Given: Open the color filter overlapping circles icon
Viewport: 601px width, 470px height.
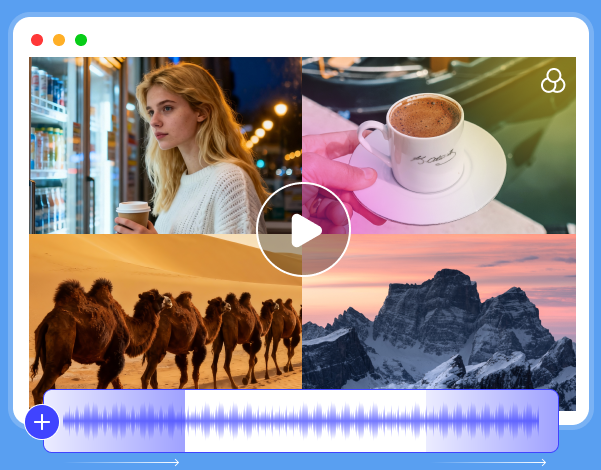Looking at the screenshot, I should point(553,81).
